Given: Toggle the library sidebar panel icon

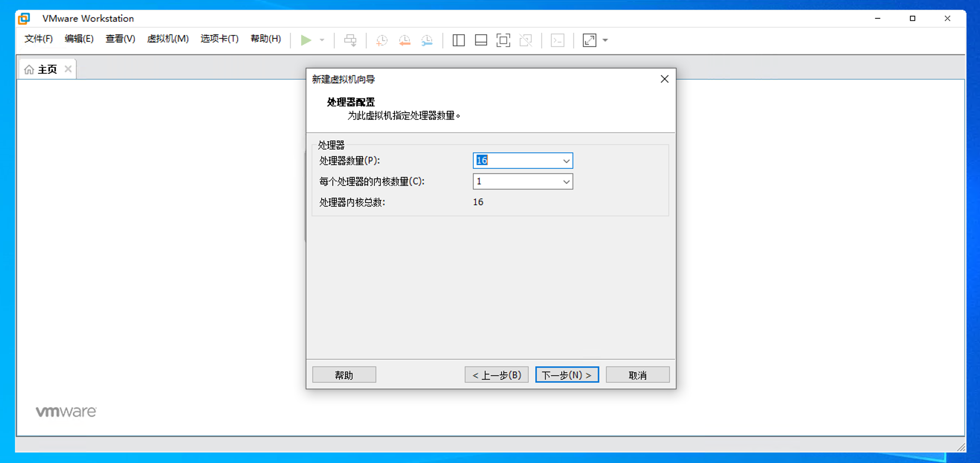Looking at the screenshot, I should 458,40.
